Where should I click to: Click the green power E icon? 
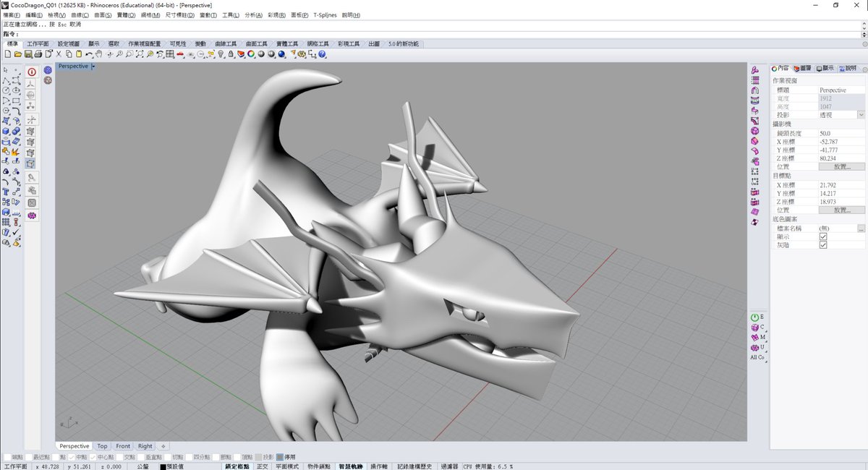(x=757, y=317)
